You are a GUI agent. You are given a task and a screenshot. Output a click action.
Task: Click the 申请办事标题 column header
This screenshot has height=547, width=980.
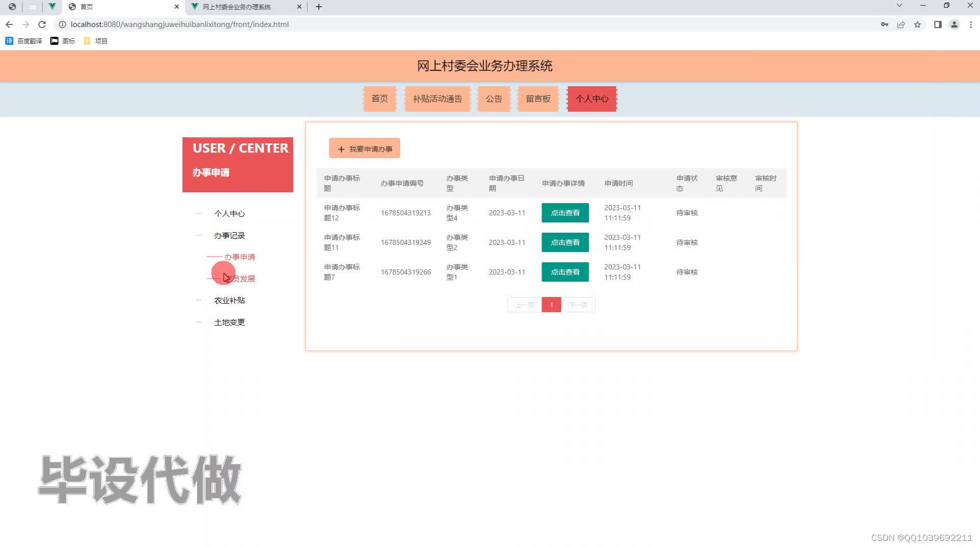pyautogui.click(x=342, y=183)
